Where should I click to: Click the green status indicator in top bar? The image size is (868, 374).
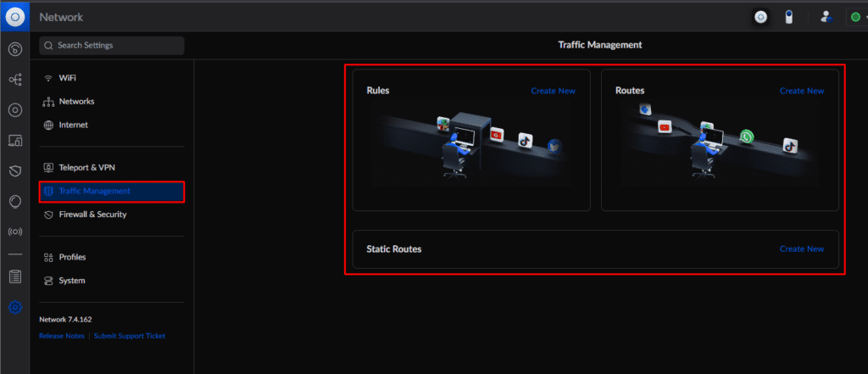point(855,17)
